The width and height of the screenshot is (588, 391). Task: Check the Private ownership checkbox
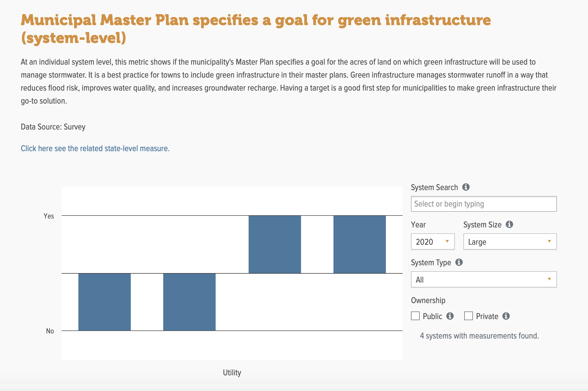(x=468, y=316)
